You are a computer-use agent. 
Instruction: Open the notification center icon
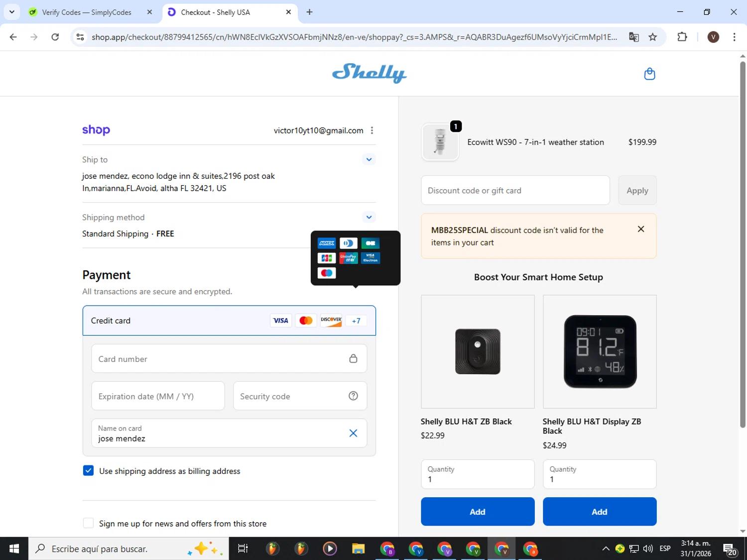click(730, 550)
